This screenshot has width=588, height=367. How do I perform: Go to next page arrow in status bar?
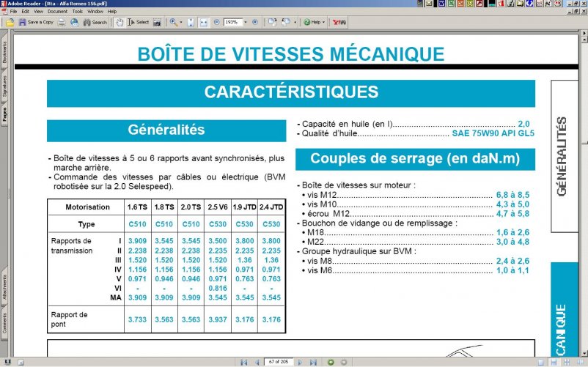coord(301,362)
